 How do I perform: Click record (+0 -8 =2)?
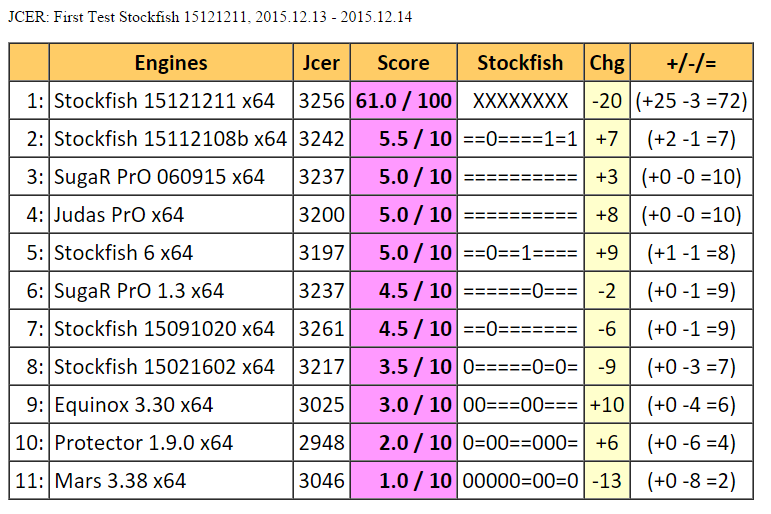[x=691, y=481]
